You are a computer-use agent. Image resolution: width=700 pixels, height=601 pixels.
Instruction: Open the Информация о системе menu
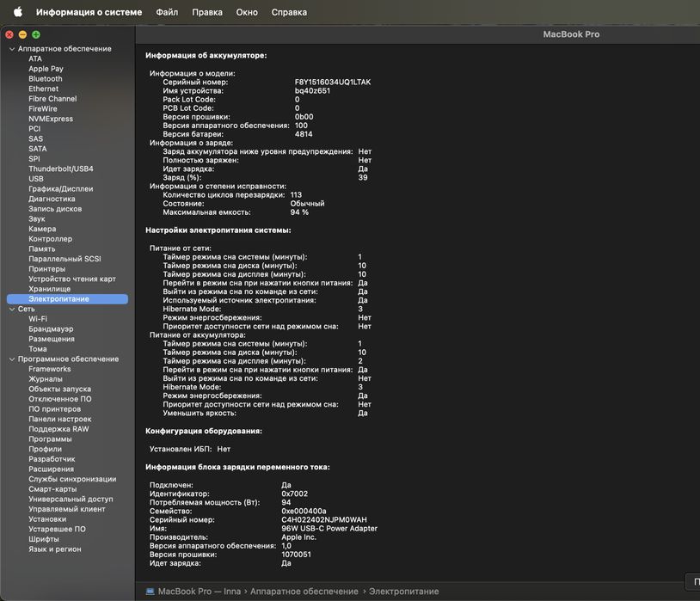coord(89,12)
